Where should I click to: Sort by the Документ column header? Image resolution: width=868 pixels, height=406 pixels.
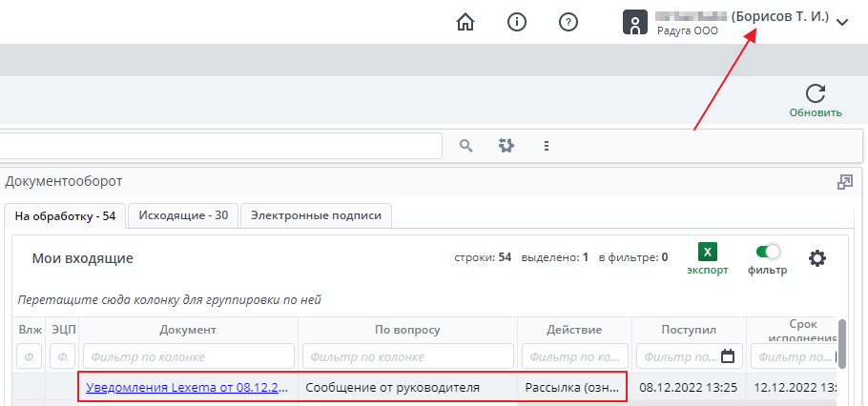[x=188, y=330]
